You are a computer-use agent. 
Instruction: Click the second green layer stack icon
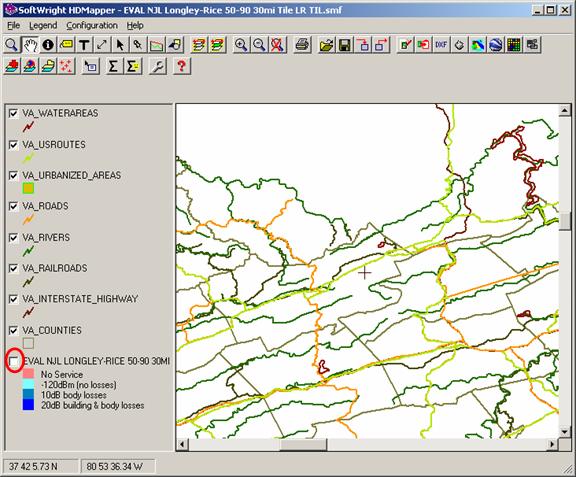(217, 45)
